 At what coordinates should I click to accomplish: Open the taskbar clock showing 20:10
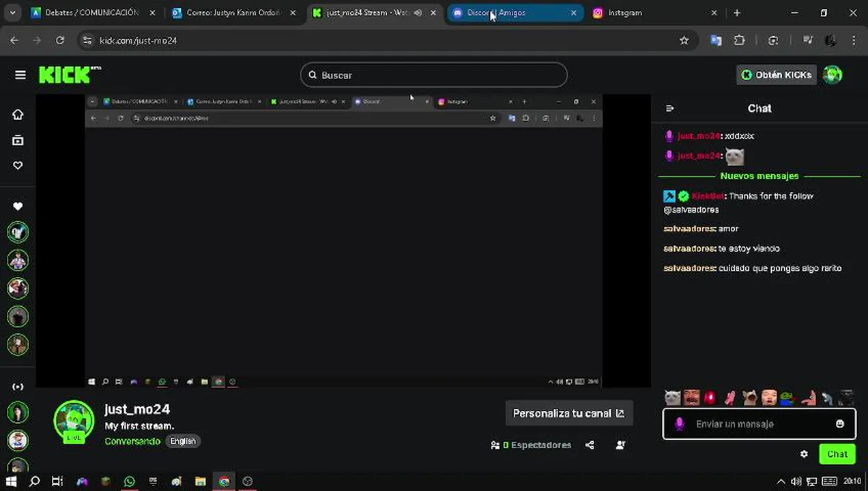(x=852, y=481)
